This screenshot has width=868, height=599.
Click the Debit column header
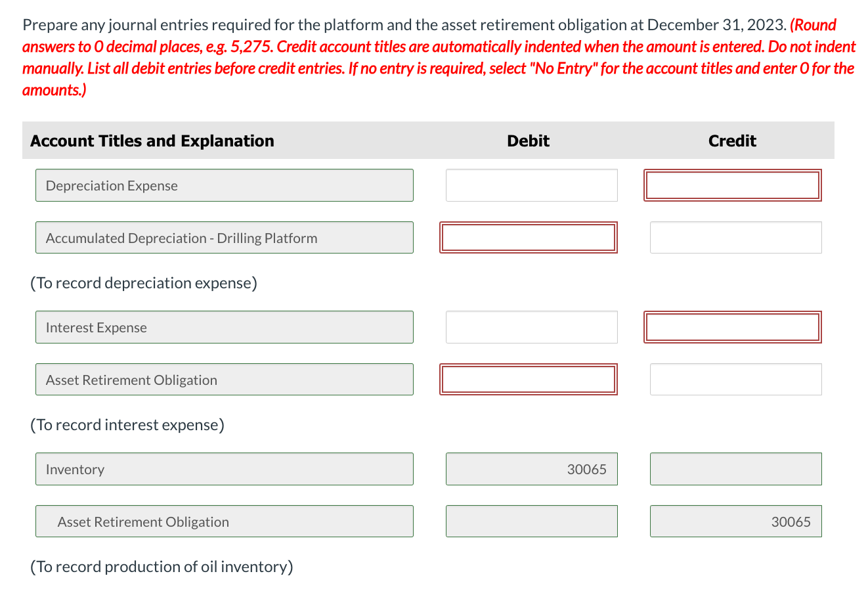click(x=528, y=141)
